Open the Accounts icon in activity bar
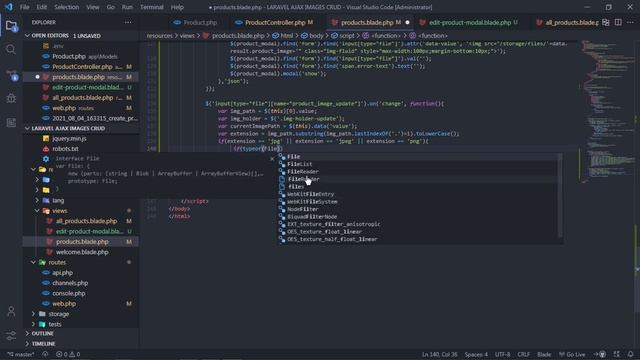The image size is (640, 360). pyautogui.click(x=11, y=311)
